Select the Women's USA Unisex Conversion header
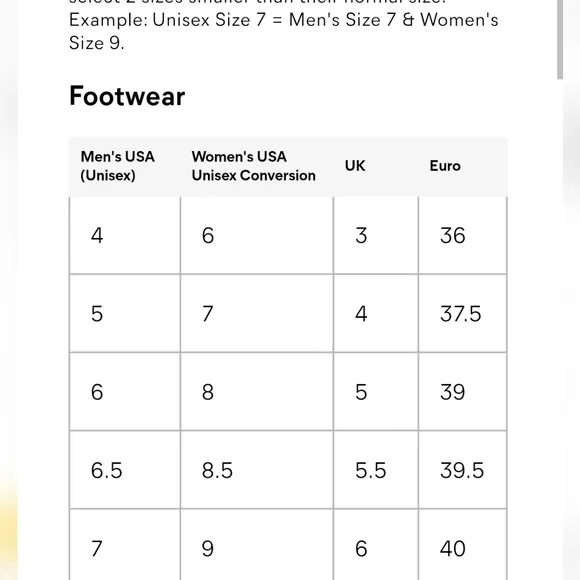Viewport: 580px width, 580px height. click(x=257, y=166)
